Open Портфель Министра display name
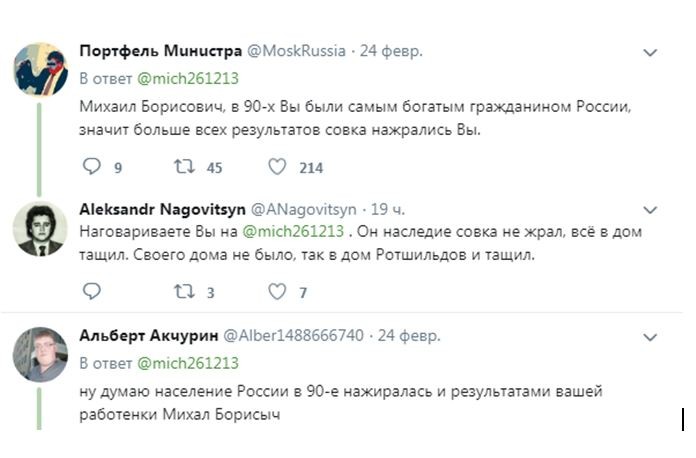The image size is (696, 458). tap(160, 51)
